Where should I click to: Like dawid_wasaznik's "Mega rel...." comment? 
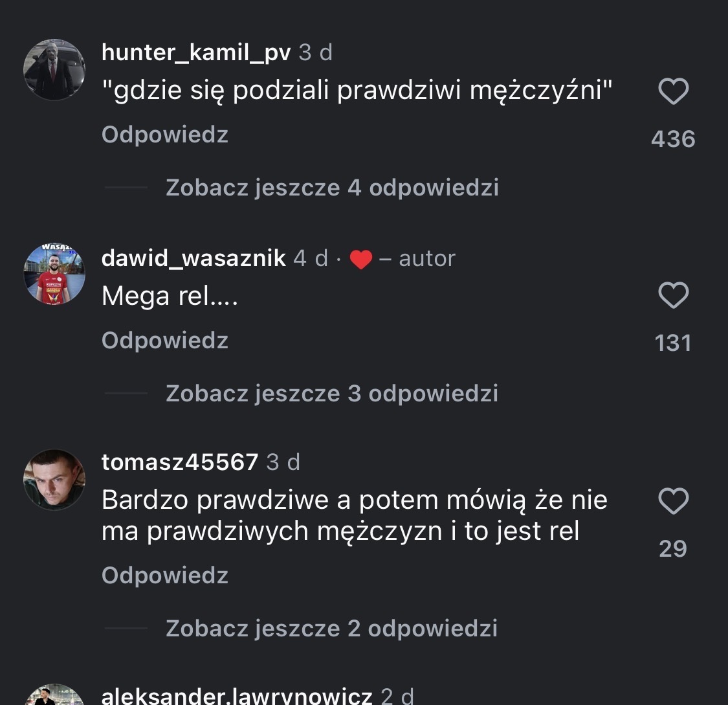[x=673, y=296]
